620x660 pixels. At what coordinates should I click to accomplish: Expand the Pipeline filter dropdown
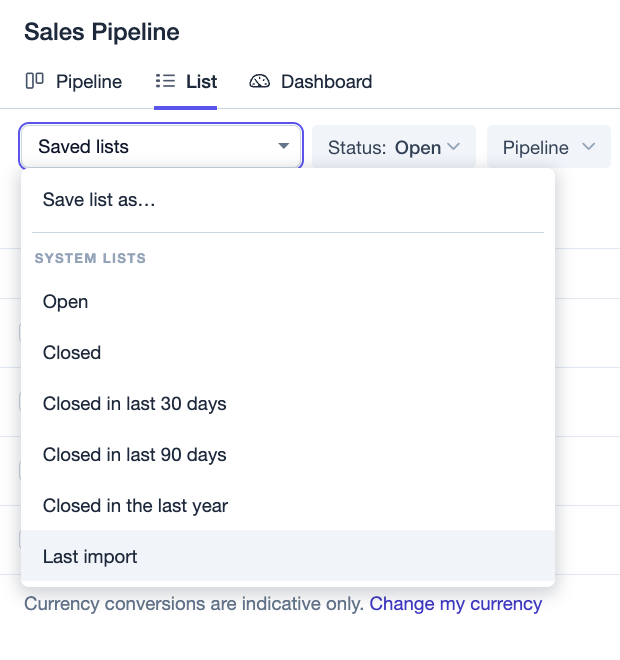549,147
